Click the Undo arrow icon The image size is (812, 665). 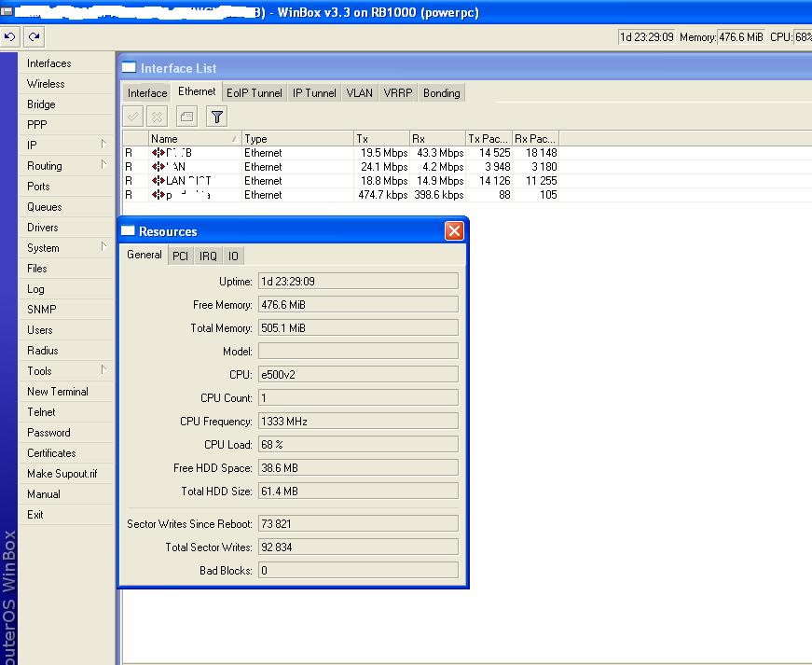click(x=10, y=36)
